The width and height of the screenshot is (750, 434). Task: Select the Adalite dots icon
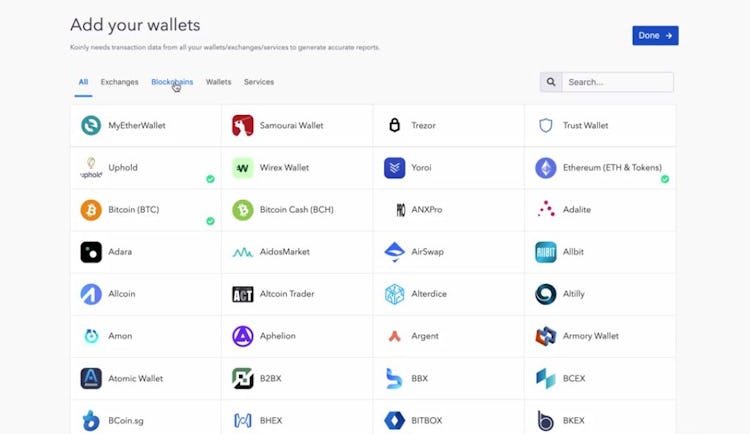[x=546, y=209]
